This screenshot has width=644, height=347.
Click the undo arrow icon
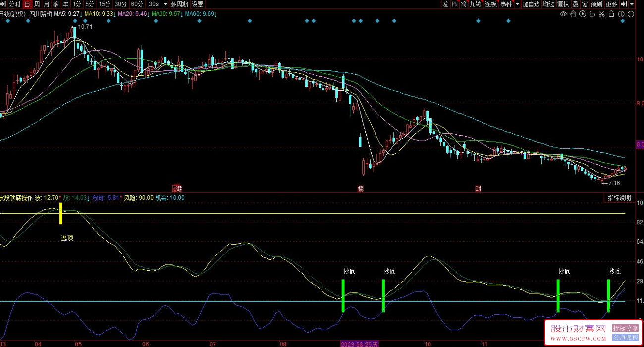(591, 14)
